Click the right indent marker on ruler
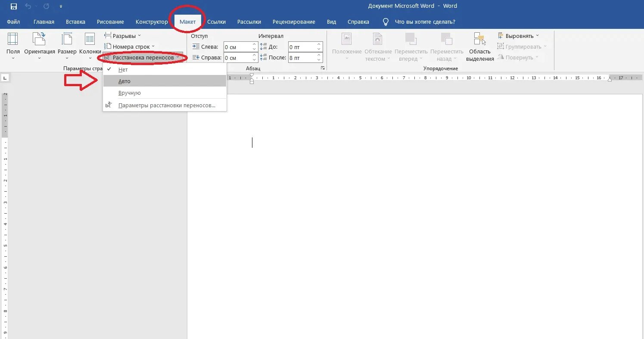The width and height of the screenshot is (644, 339). pos(610,79)
